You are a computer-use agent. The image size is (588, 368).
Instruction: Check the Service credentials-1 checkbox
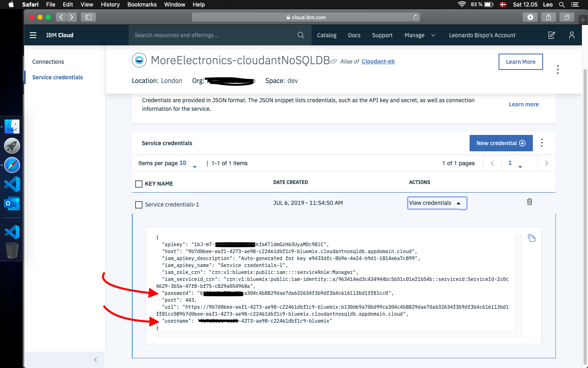coord(139,205)
